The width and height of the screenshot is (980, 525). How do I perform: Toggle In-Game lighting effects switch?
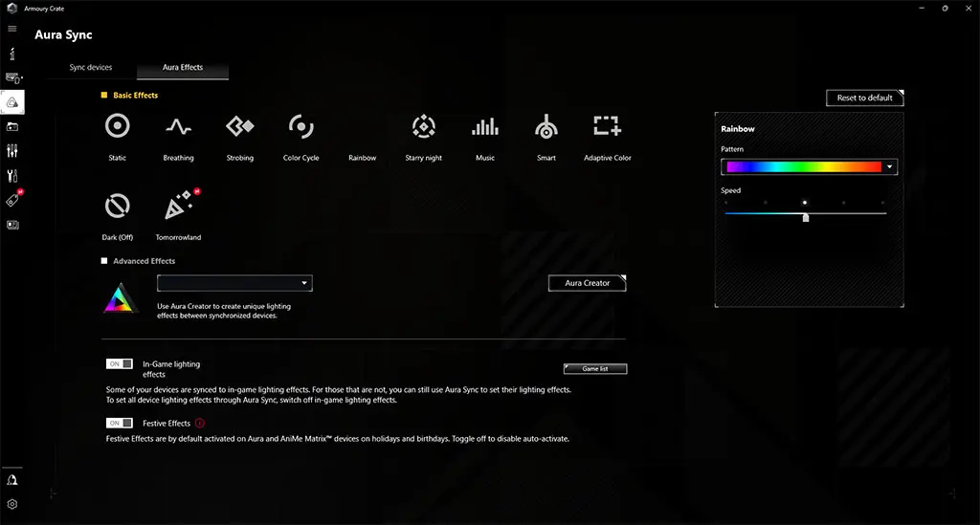(120, 364)
